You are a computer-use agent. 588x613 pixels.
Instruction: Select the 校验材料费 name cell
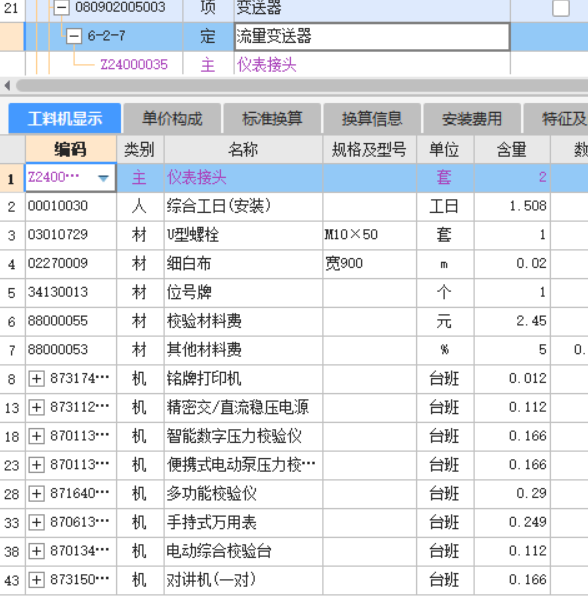(243, 321)
